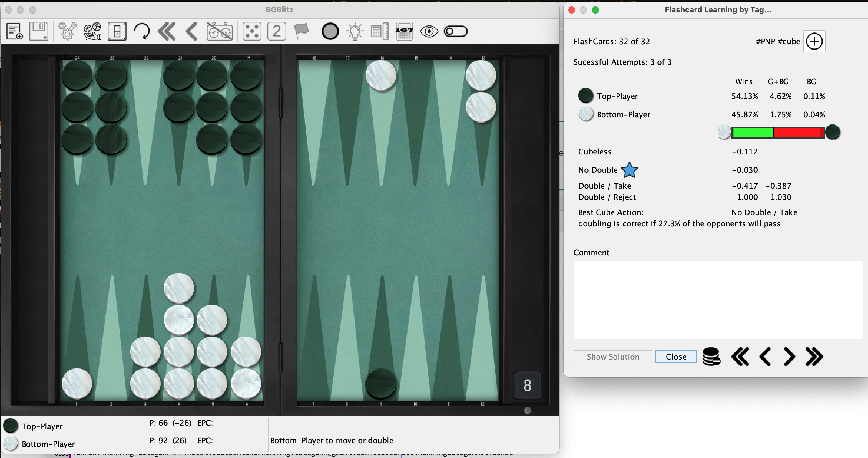Open settings gears and wrench icon
The width and height of the screenshot is (868, 458).
[x=67, y=31]
